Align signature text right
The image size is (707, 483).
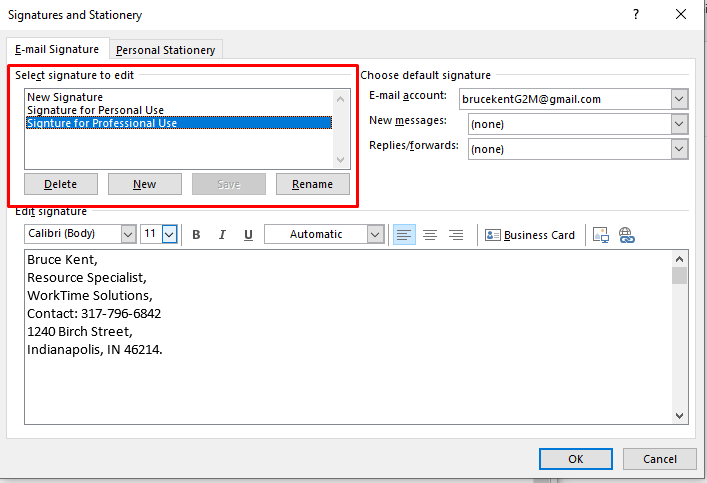click(x=456, y=235)
